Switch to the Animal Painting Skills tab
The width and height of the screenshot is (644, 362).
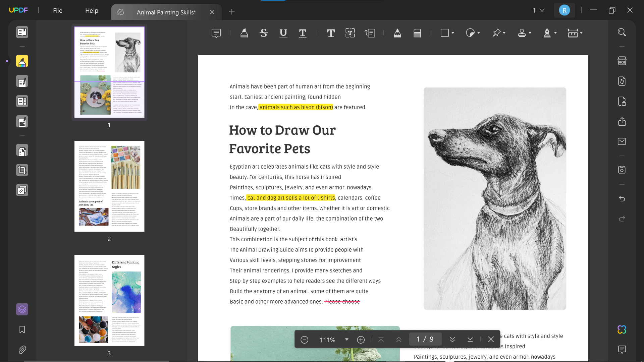(x=166, y=12)
